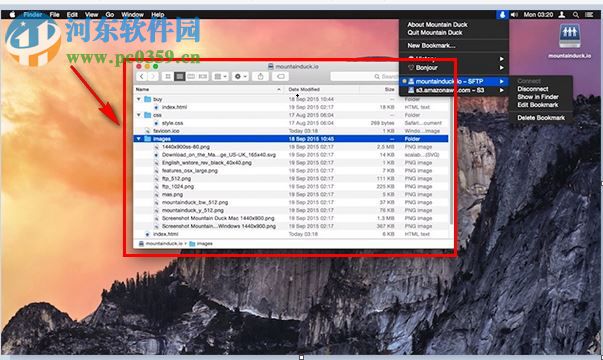This screenshot has height=360, width=603.
Task: Switch Finder to Cover Flow view
Action: click(203, 76)
